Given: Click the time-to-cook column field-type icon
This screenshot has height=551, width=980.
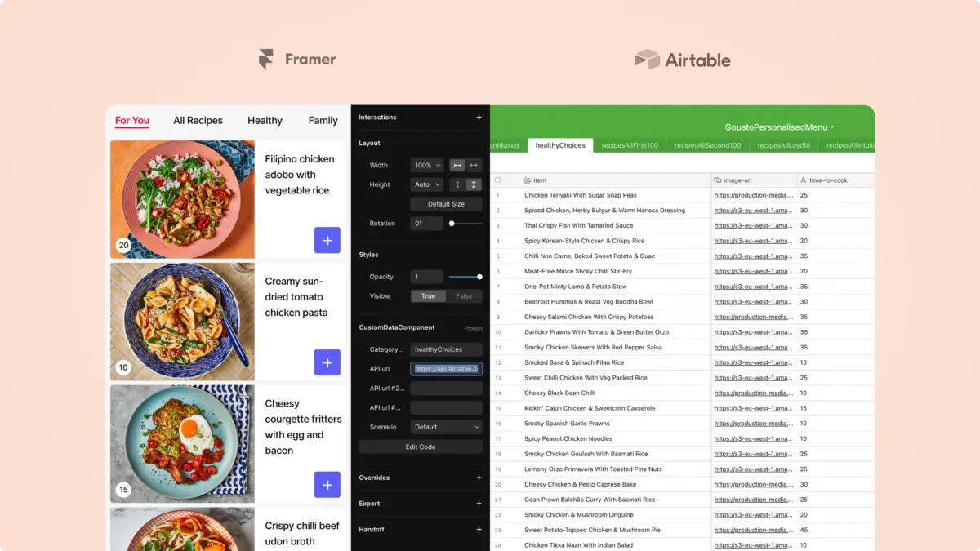Looking at the screenshot, I should (803, 180).
